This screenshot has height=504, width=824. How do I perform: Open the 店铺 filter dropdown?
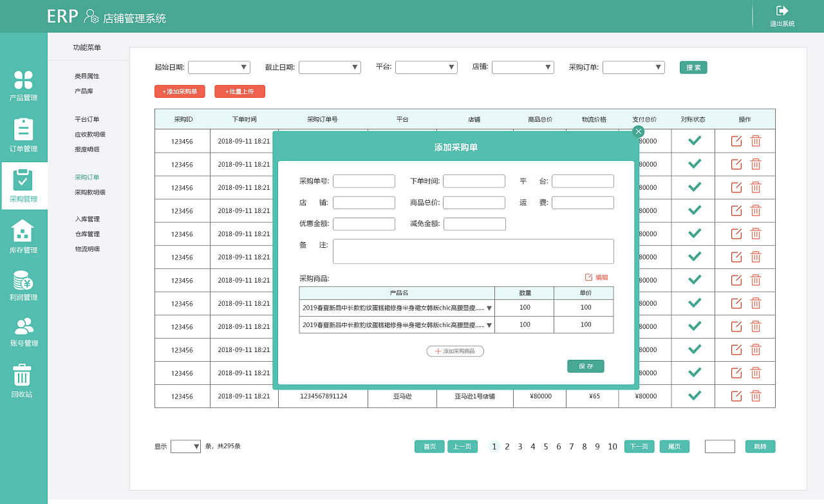(523, 67)
